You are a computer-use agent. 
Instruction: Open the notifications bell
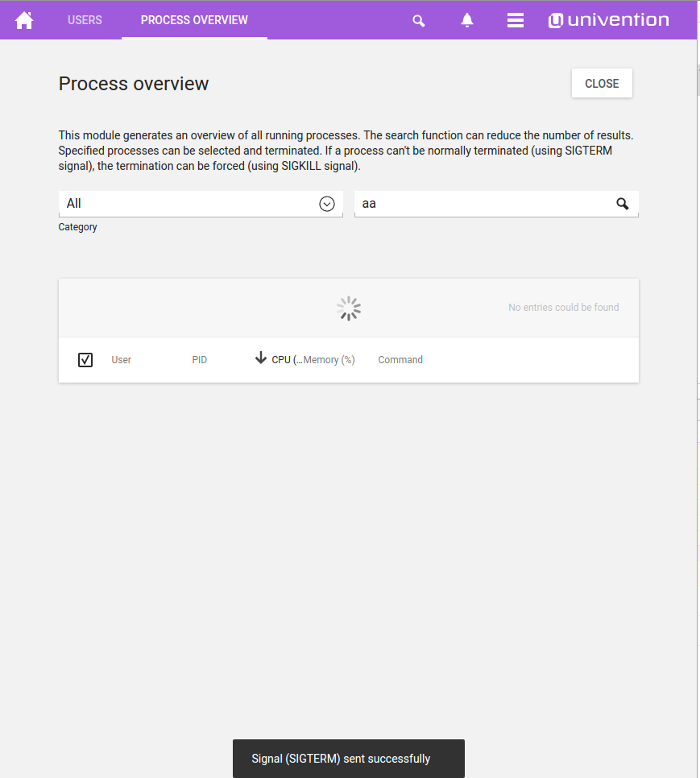pos(467,21)
